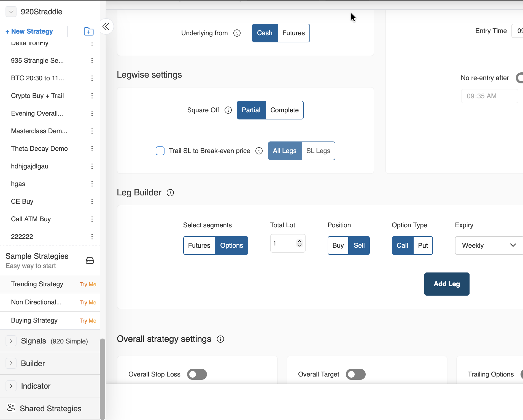Open Leg Builder info icon
The height and width of the screenshot is (420, 523).
pos(170,193)
